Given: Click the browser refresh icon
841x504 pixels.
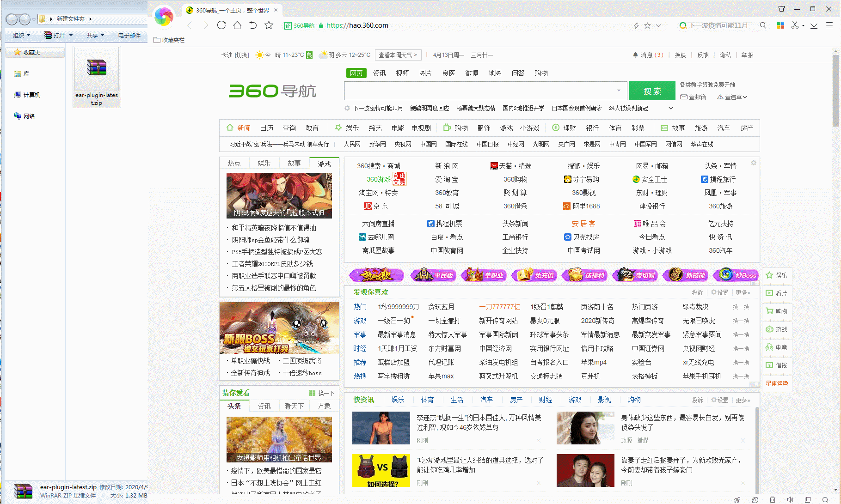Looking at the screenshot, I should point(221,25).
